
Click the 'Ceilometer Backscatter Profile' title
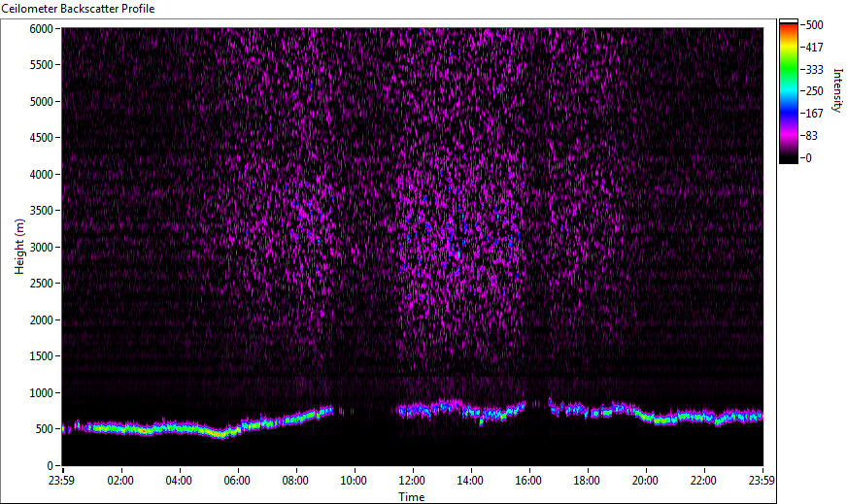coord(78,9)
